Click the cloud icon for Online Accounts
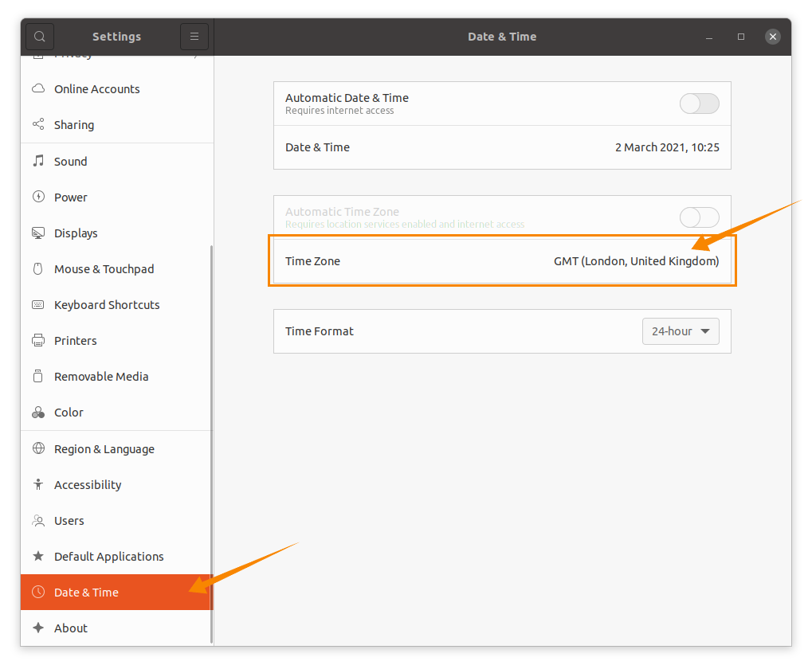Viewport: 812px width, 669px height. coord(38,88)
